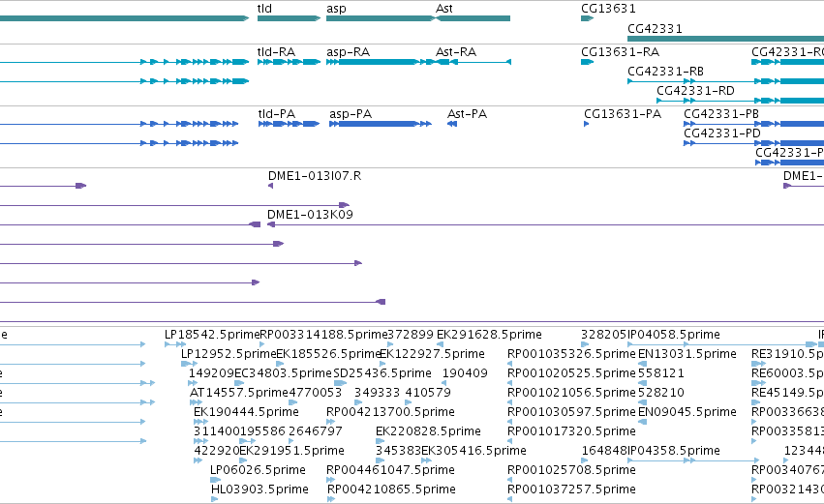Click the RP001025708.5prime read

509,480
